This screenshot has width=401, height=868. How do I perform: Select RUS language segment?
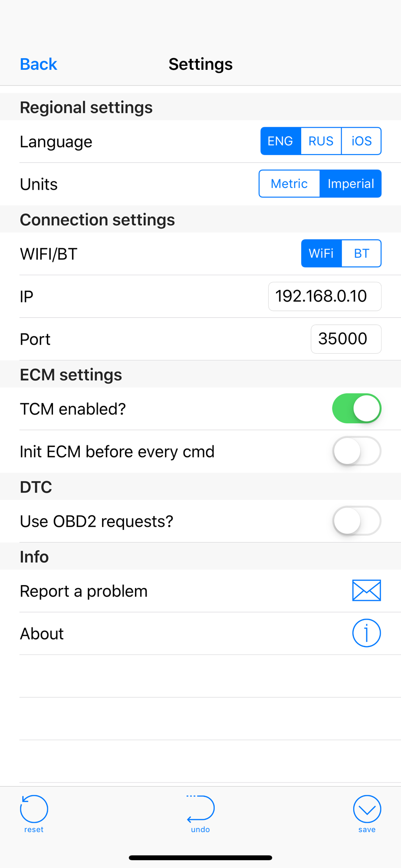click(321, 141)
